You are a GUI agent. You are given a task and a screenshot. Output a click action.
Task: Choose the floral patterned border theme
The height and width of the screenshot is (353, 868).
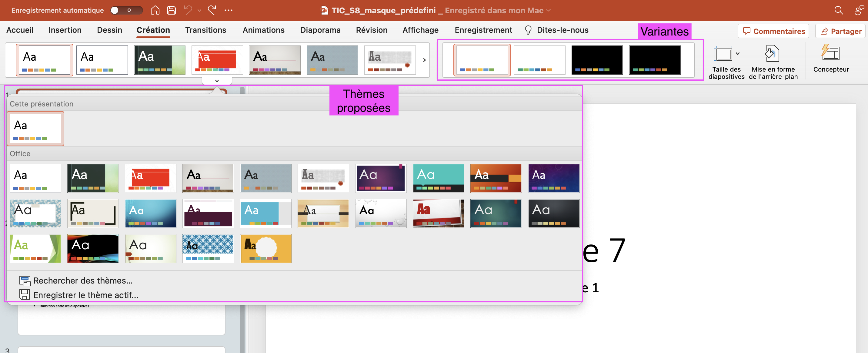click(x=35, y=213)
